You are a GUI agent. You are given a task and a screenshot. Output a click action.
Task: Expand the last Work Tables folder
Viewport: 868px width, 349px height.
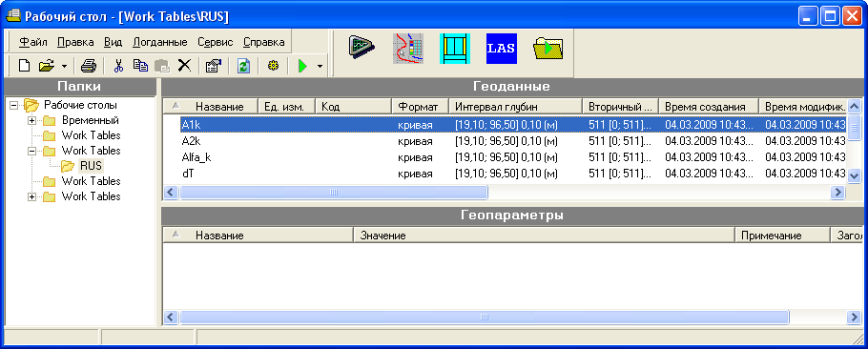[x=31, y=196]
